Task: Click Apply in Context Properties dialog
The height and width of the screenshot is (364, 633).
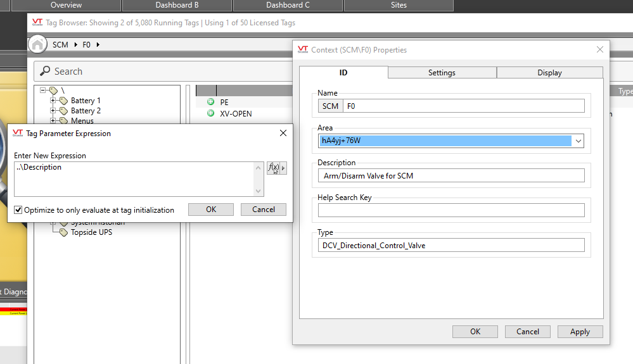Action: (580, 332)
